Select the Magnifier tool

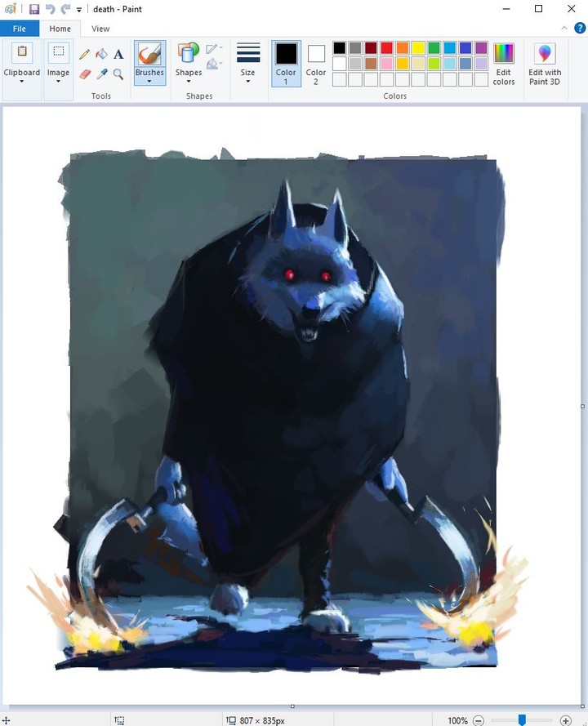(x=118, y=74)
